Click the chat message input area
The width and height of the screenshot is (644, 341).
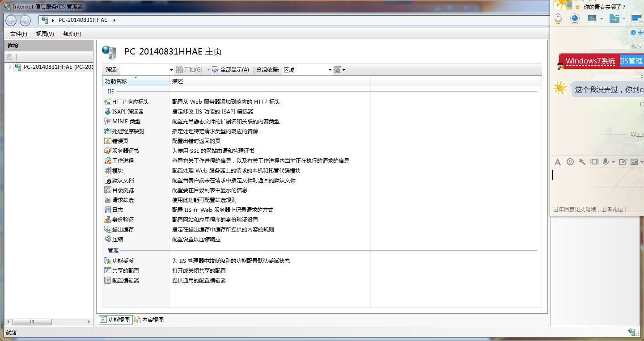(597, 185)
